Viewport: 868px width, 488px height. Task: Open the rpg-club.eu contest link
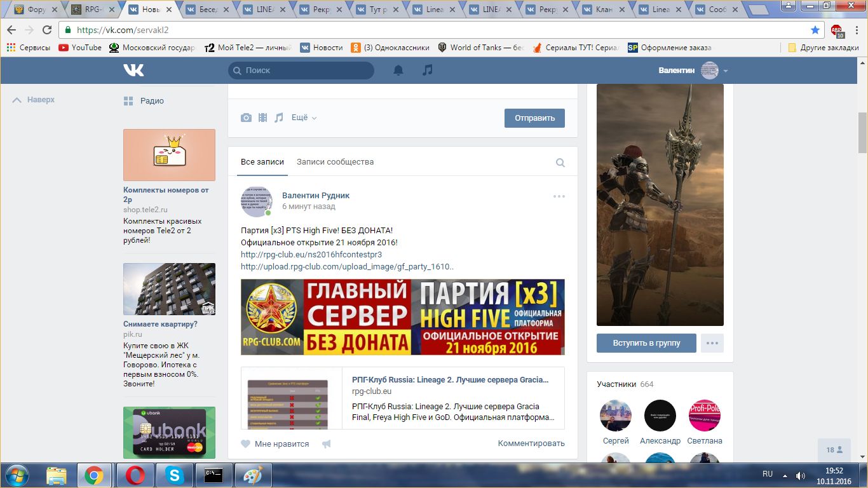[x=311, y=255]
